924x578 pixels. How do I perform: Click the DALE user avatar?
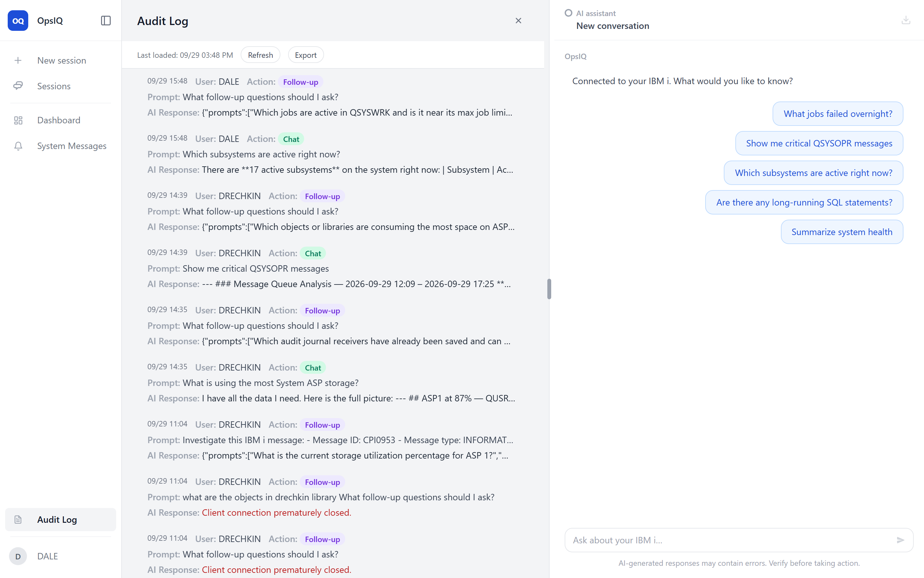tap(18, 556)
